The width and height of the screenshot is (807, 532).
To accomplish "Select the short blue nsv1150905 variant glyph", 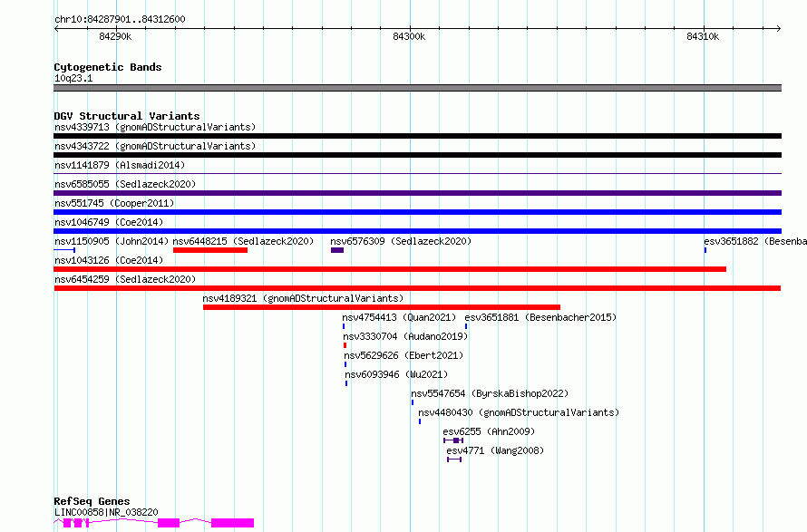I will coord(64,250).
